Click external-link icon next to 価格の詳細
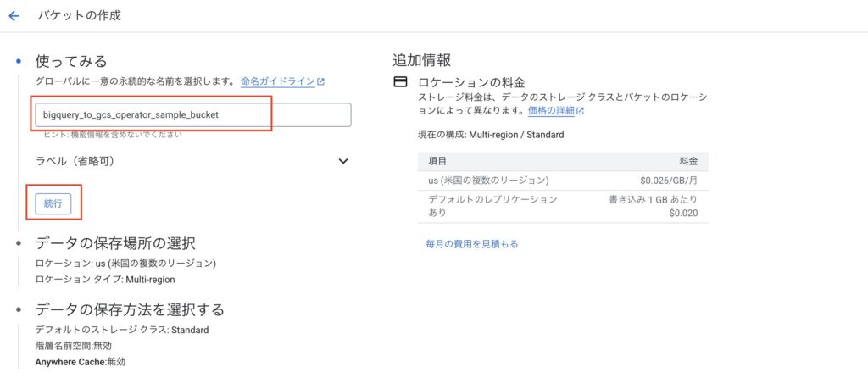This screenshot has height=378, width=868. (x=580, y=111)
